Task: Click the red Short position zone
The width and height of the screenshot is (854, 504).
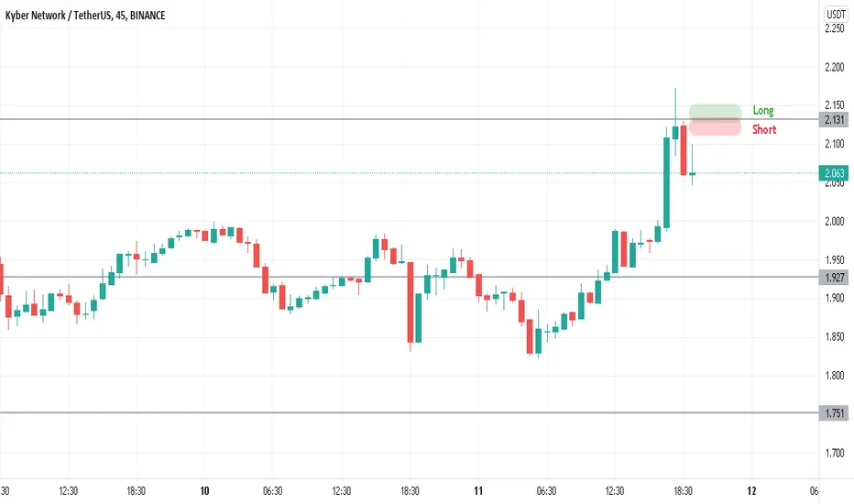Action: (x=715, y=127)
